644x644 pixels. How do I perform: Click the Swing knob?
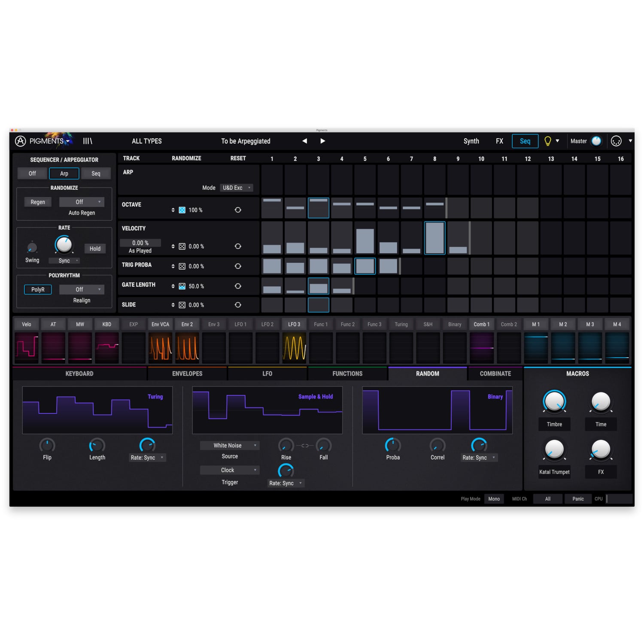tap(32, 248)
